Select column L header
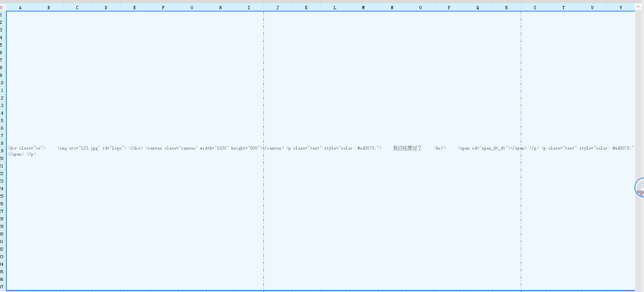The height and width of the screenshot is (292, 644). [x=335, y=8]
